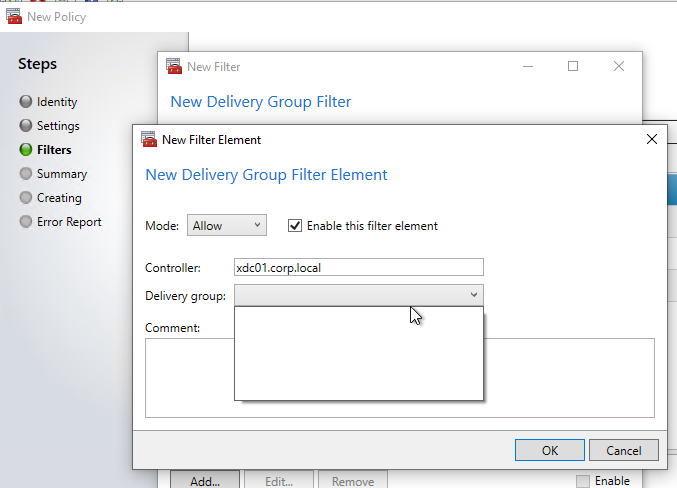Image resolution: width=677 pixels, height=488 pixels.
Task: Select the Settings step bullet icon
Action: (x=26, y=126)
